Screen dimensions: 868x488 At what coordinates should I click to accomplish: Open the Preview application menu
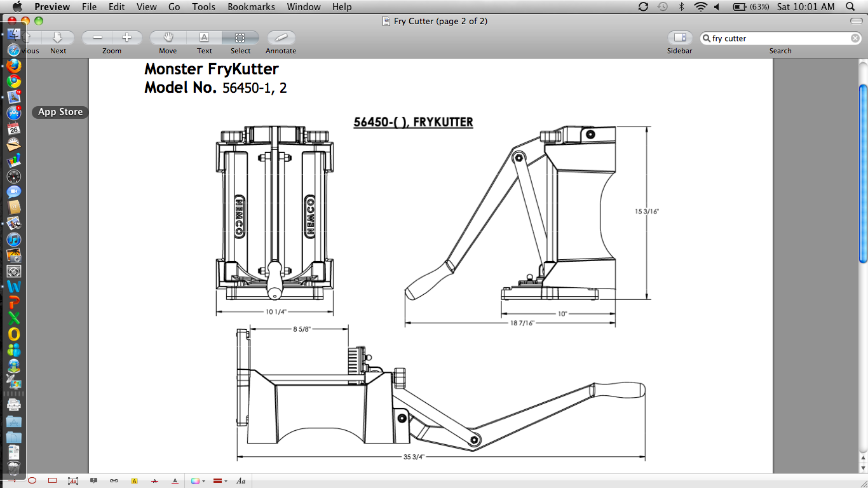pos(52,7)
